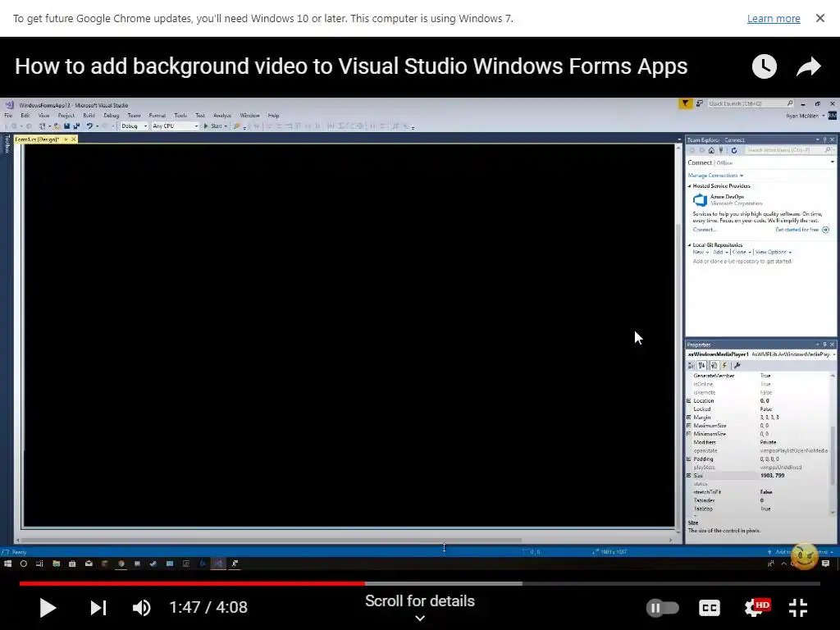Open the Format menu
840x630 pixels.
157,115
